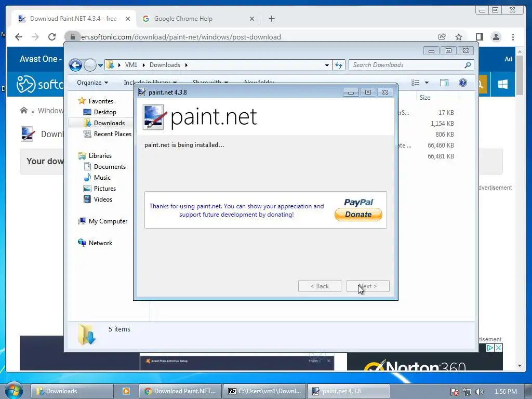Screen dimensions: 532x399
Task: Click the Softonic home icon breadcrumb
Action: click(24, 110)
